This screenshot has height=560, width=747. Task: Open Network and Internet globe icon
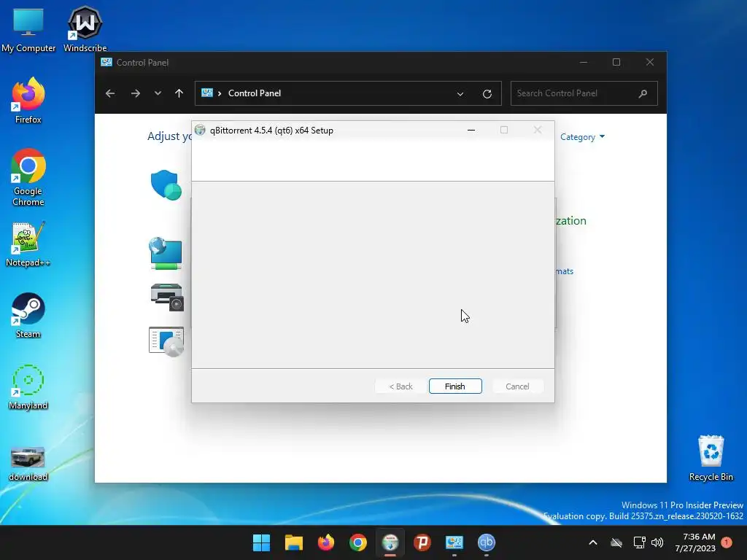point(166,253)
